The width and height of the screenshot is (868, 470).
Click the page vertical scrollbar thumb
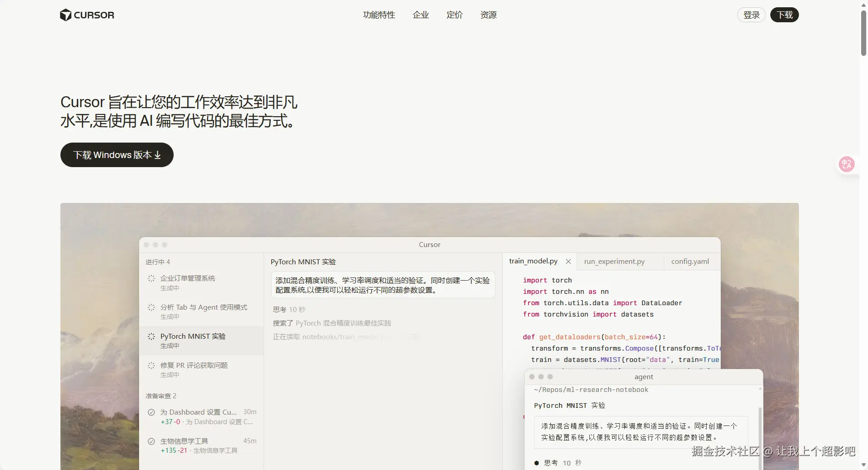[x=863, y=33]
